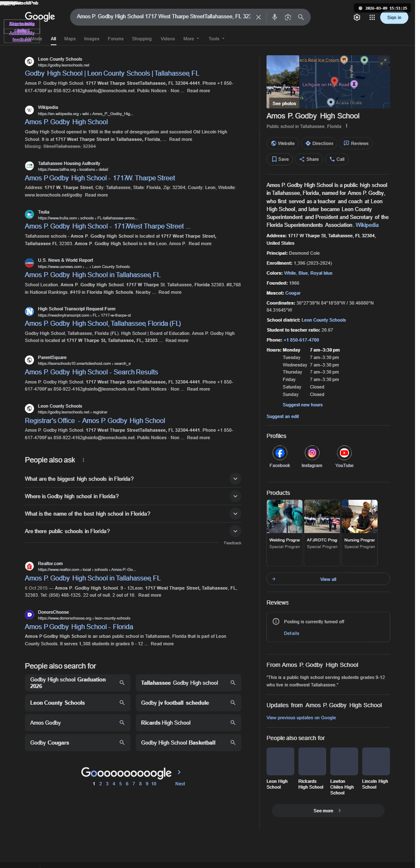Screen dimensions: 420x868
Task: Click DonorsChoose result favicon
Action: (29, 615)
